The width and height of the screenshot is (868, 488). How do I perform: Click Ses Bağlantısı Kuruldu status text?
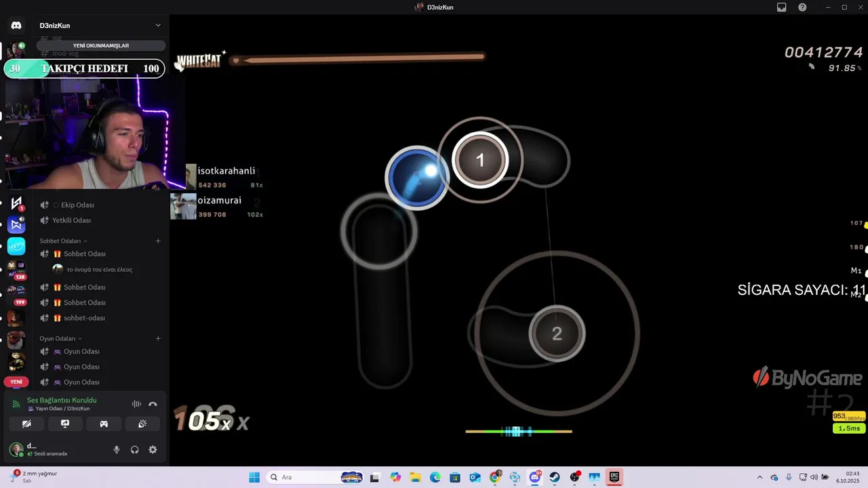(62, 400)
